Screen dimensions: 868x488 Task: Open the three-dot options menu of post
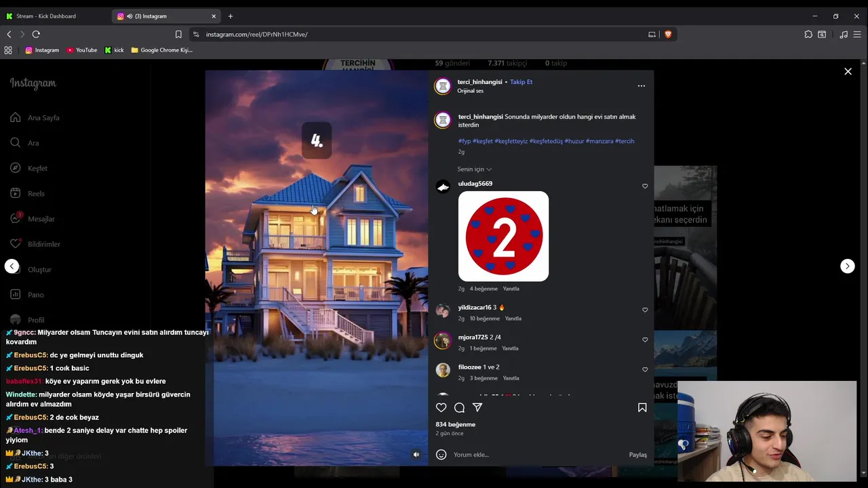pos(642,86)
